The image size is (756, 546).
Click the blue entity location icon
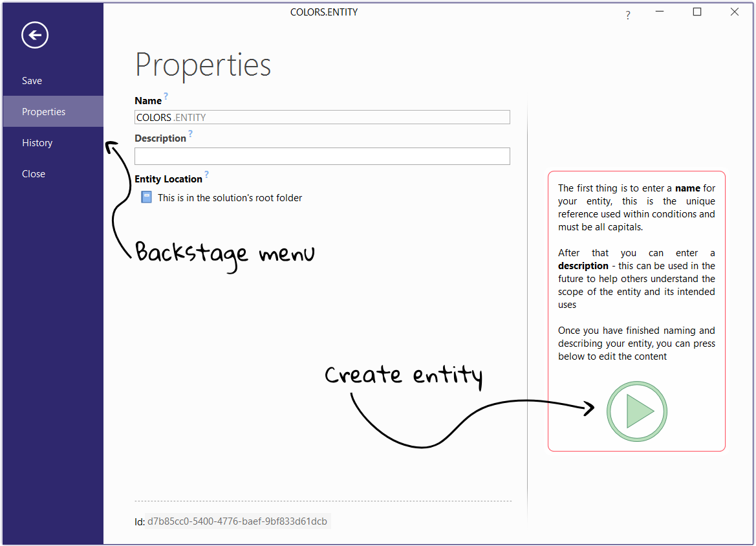146,197
